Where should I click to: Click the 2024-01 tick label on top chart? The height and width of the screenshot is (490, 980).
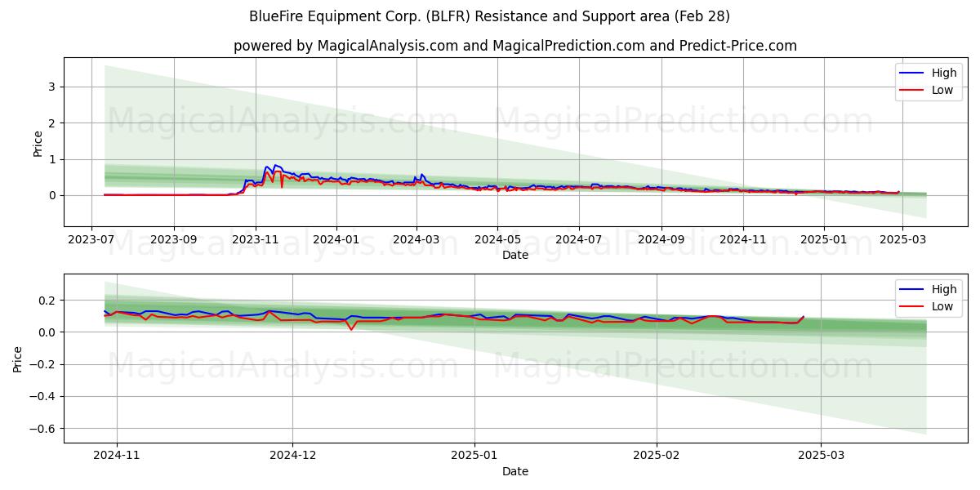(336, 241)
